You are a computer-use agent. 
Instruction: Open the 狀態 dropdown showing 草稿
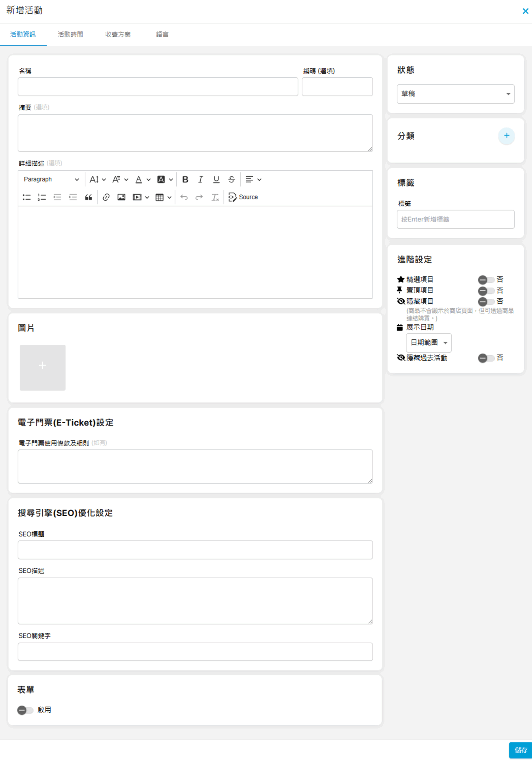(455, 94)
